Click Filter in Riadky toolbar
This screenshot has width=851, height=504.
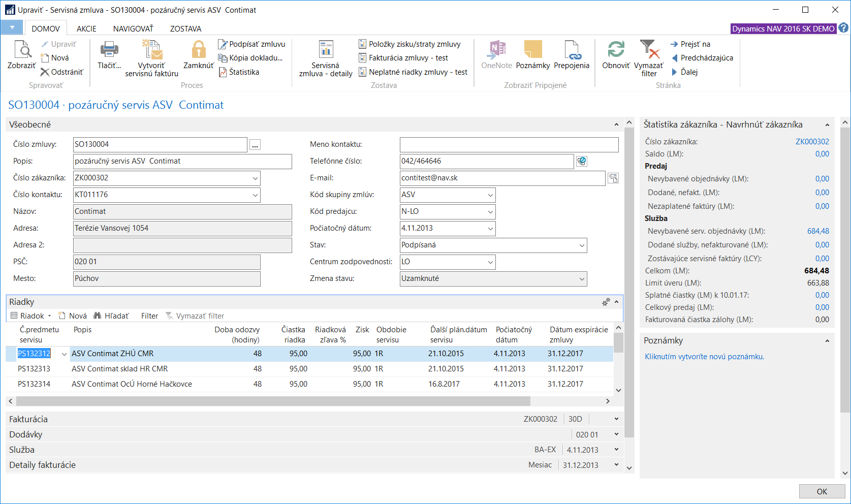(149, 316)
